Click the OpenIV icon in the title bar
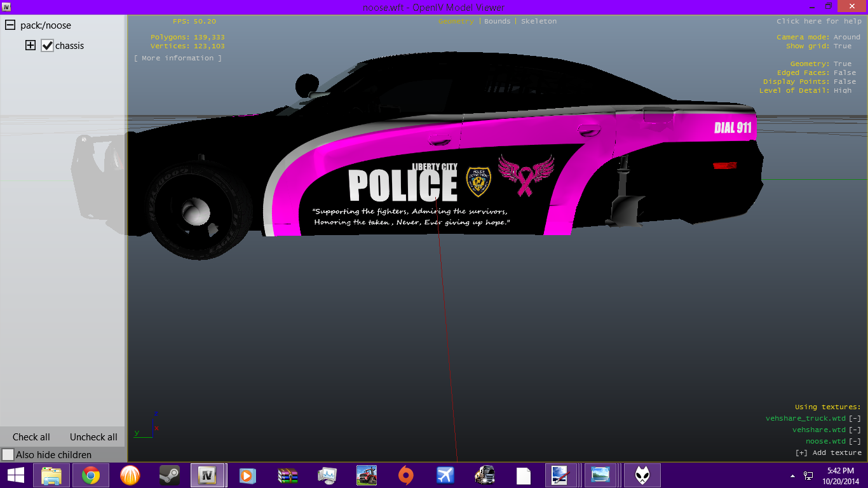Viewport: 868px width, 488px height. coord(7,6)
